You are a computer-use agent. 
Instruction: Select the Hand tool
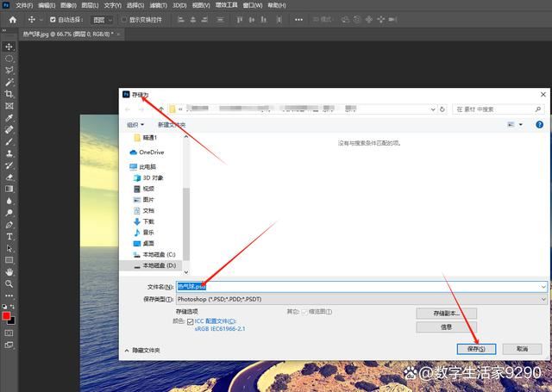click(x=9, y=271)
